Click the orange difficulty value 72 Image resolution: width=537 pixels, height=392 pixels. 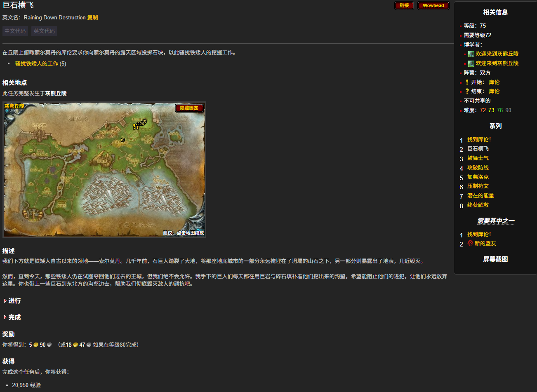click(x=483, y=110)
